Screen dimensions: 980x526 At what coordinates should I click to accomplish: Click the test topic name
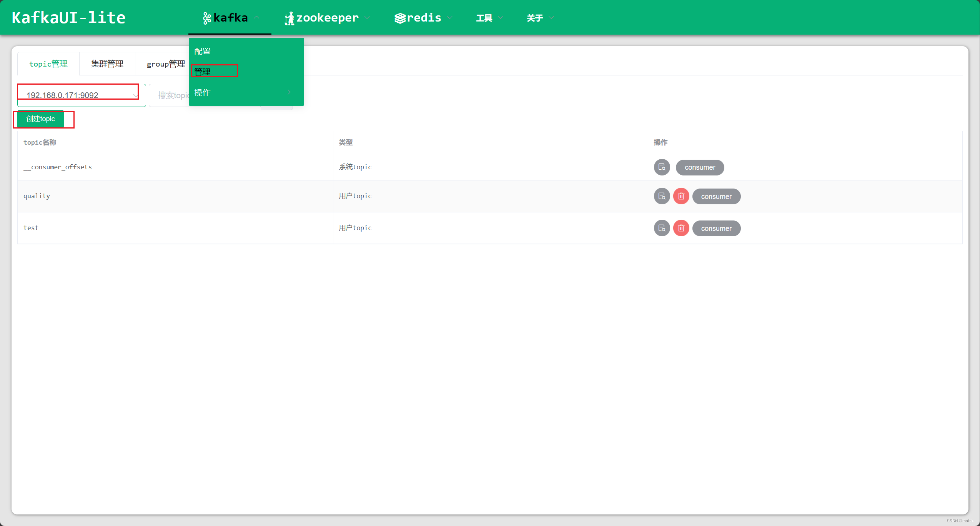[x=31, y=228]
